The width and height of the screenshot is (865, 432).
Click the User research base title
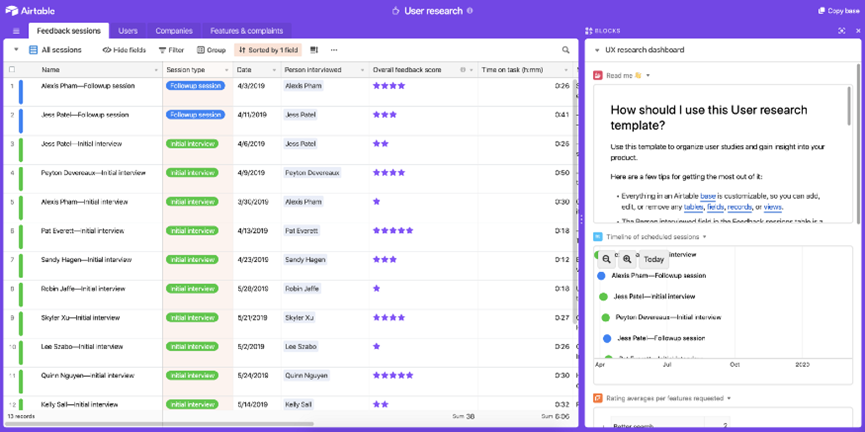[x=433, y=10]
